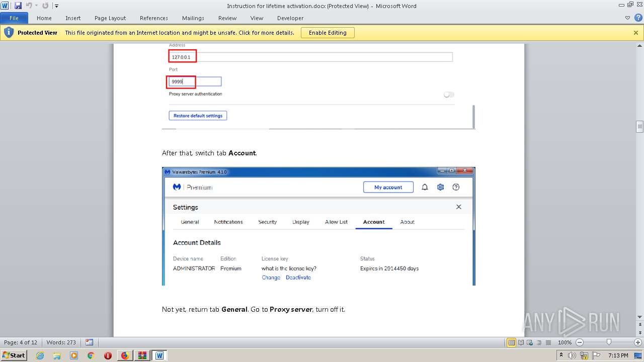Open the Page Layout ribbon tab

(110, 18)
